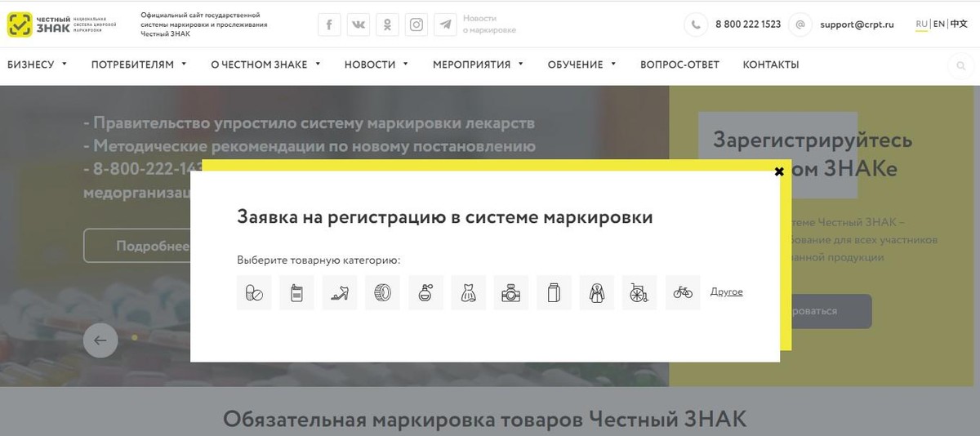The image size is (980, 436).
Task: Select the milk carton dairy category icon
Action: pyautogui.click(x=554, y=292)
